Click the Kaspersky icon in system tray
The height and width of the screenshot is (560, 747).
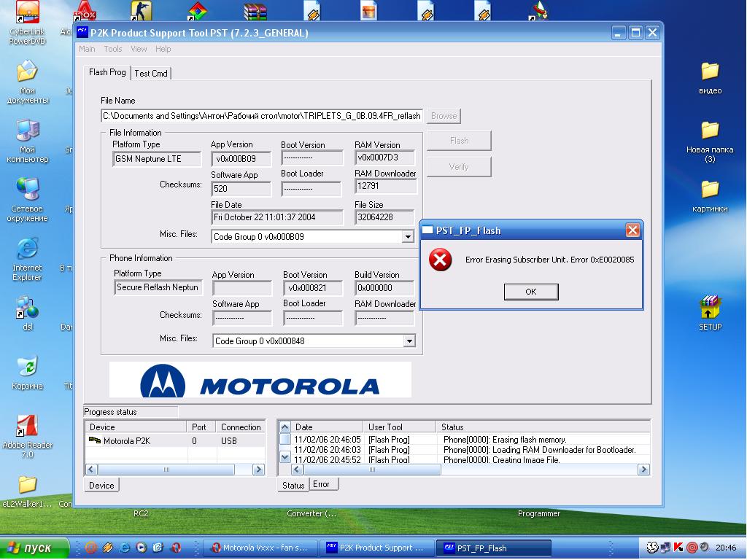pyautogui.click(x=678, y=548)
